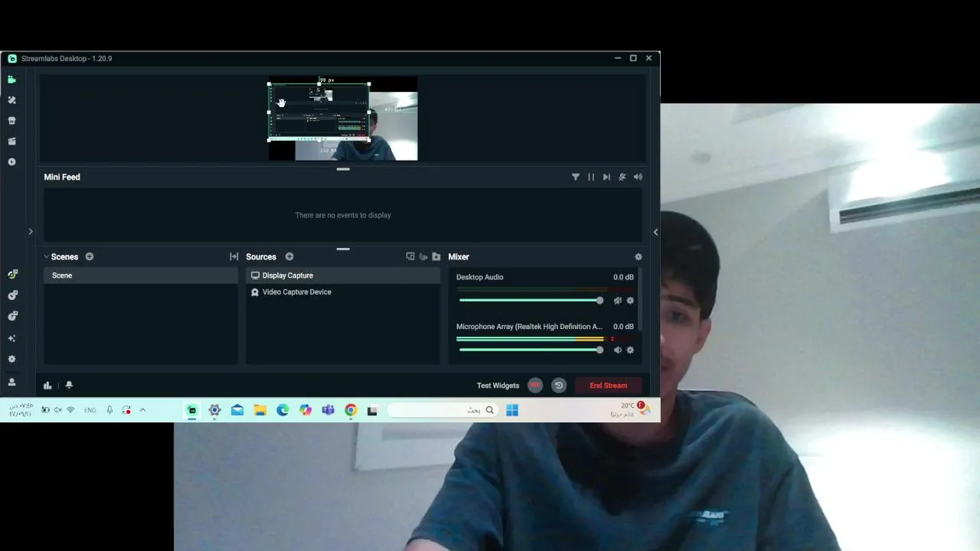This screenshot has width=980, height=551.
Task: Toggle Mini Feed alert muting icon
Action: [622, 177]
